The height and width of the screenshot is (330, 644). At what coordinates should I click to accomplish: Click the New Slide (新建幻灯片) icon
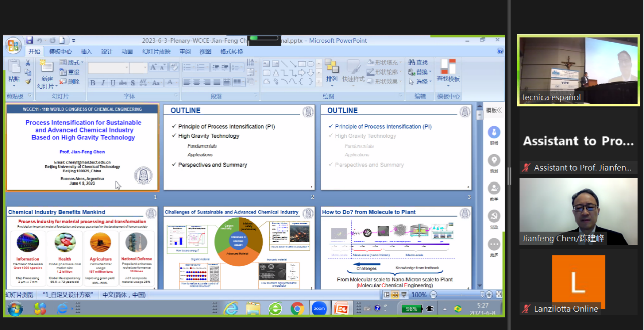point(47,69)
